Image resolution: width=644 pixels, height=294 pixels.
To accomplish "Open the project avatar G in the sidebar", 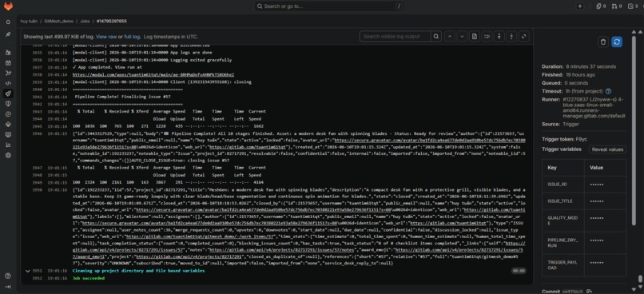I will tap(8, 22).
